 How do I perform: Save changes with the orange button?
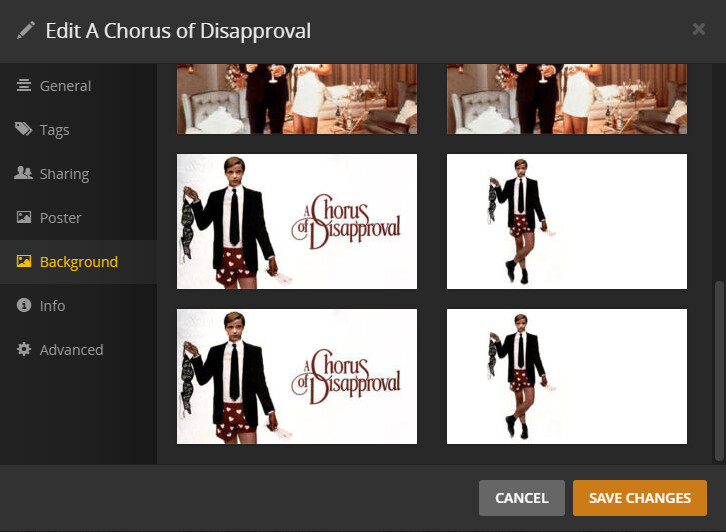(639, 498)
